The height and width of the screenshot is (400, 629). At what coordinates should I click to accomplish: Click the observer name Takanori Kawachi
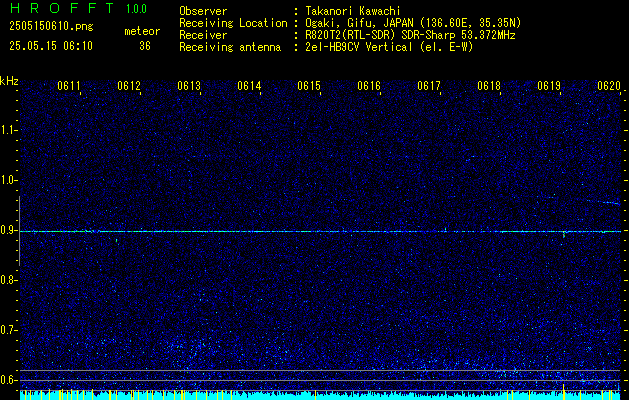(353, 11)
